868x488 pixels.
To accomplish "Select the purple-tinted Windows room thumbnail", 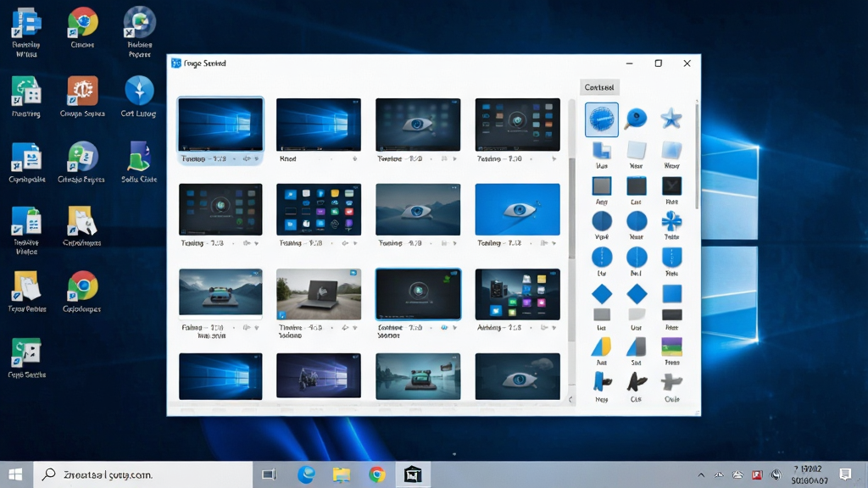I will coord(319,376).
